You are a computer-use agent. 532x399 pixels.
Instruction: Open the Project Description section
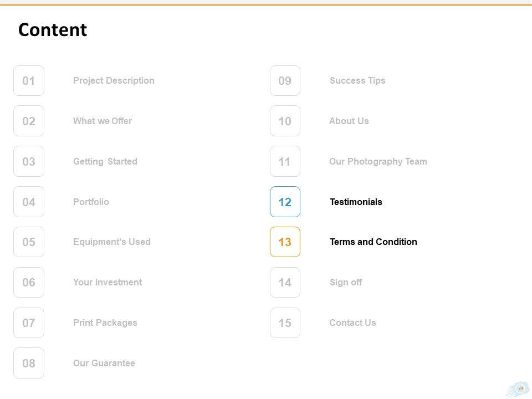pos(114,80)
